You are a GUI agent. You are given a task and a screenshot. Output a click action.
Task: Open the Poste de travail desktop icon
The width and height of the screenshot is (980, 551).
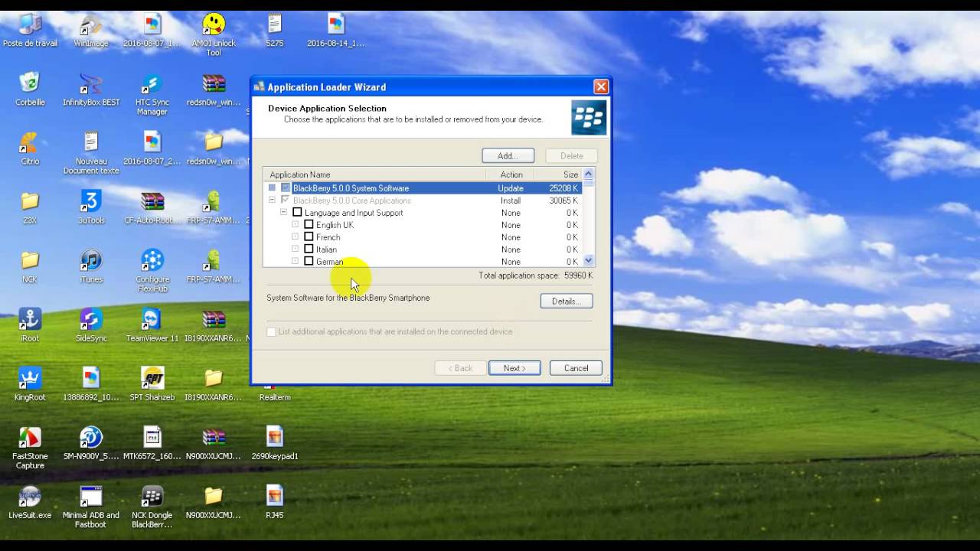tap(30, 31)
